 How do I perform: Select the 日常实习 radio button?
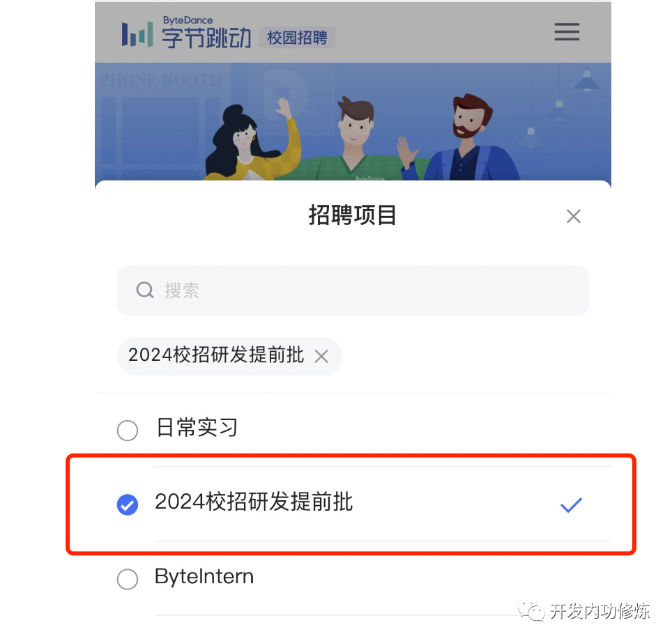(128, 430)
